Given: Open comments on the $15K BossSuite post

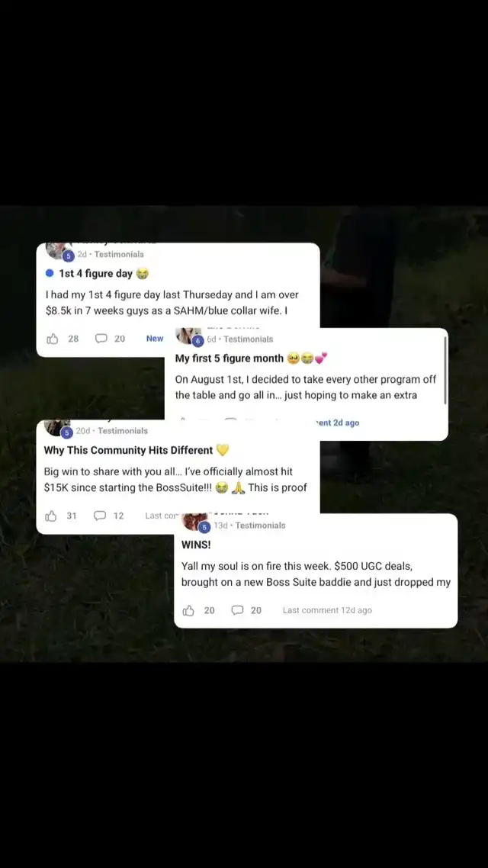Looking at the screenshot, I should 100,516.
